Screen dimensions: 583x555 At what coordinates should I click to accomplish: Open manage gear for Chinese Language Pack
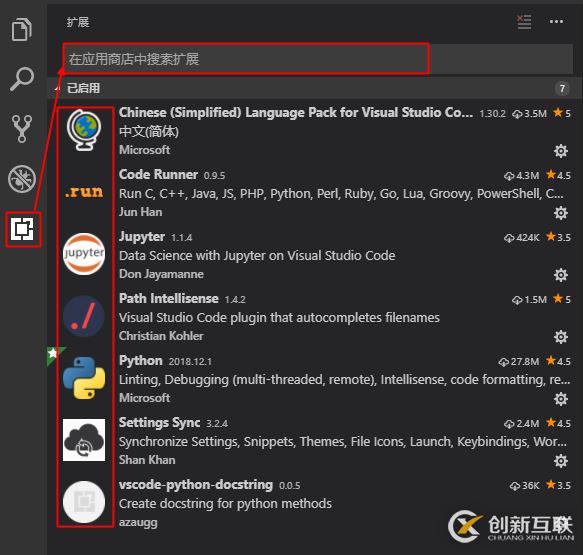coord(561,151)
